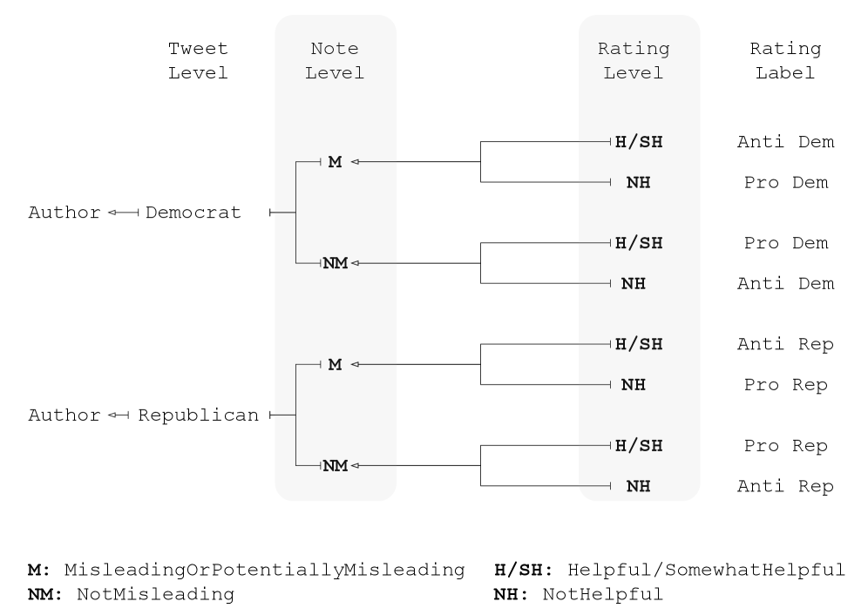868x615 pixels.
Task: Click the Helpful/SomewhatHelpful legend entry
Action: point(670,571)
